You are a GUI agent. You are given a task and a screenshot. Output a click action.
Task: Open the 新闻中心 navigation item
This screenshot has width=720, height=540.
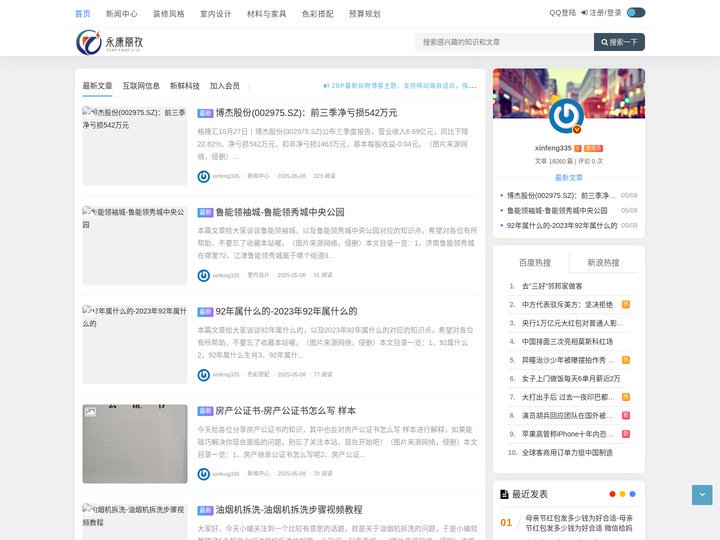(x=122, y=14)
